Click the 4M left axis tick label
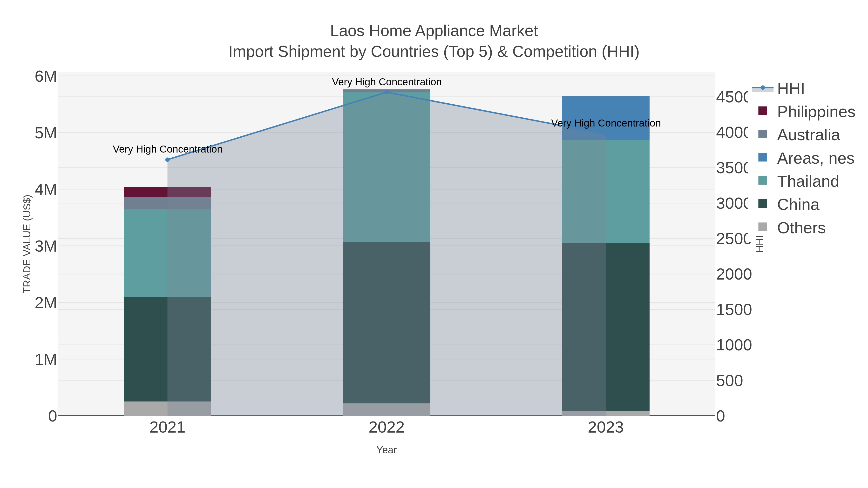Viewport: 868px width, 488px height. (x=46, y=190)
